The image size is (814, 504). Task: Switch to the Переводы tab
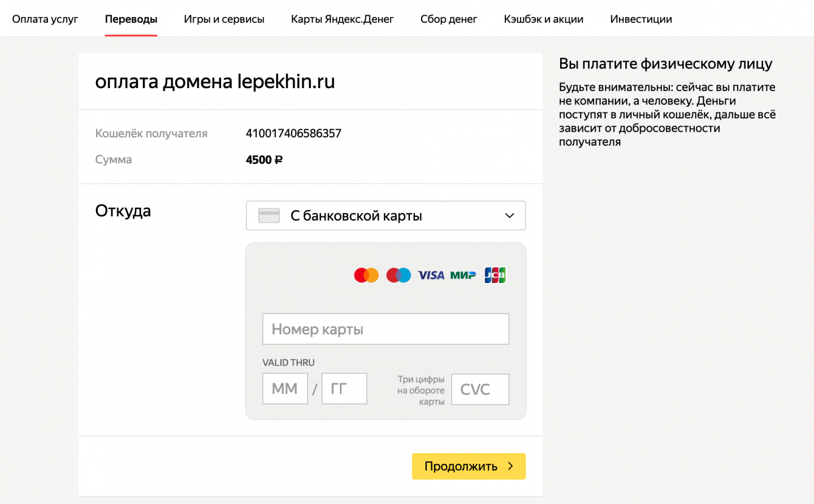(x=131, y=19)
